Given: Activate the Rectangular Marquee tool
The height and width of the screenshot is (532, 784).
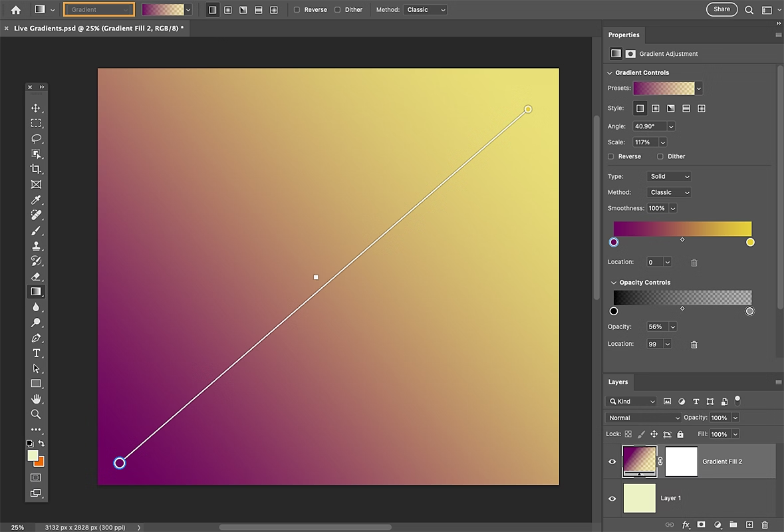Looking at the screenshot, I should click(x=37, y=123).
